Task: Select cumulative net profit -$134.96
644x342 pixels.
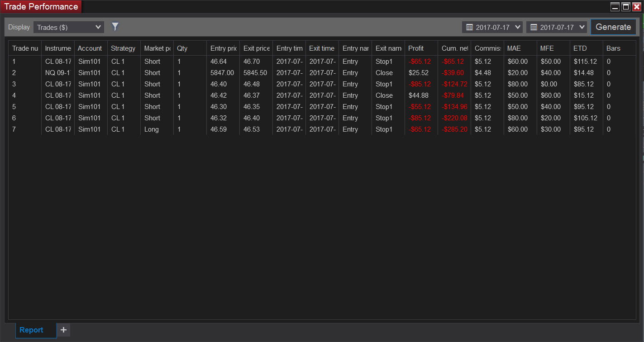Action: coord(454,107)
